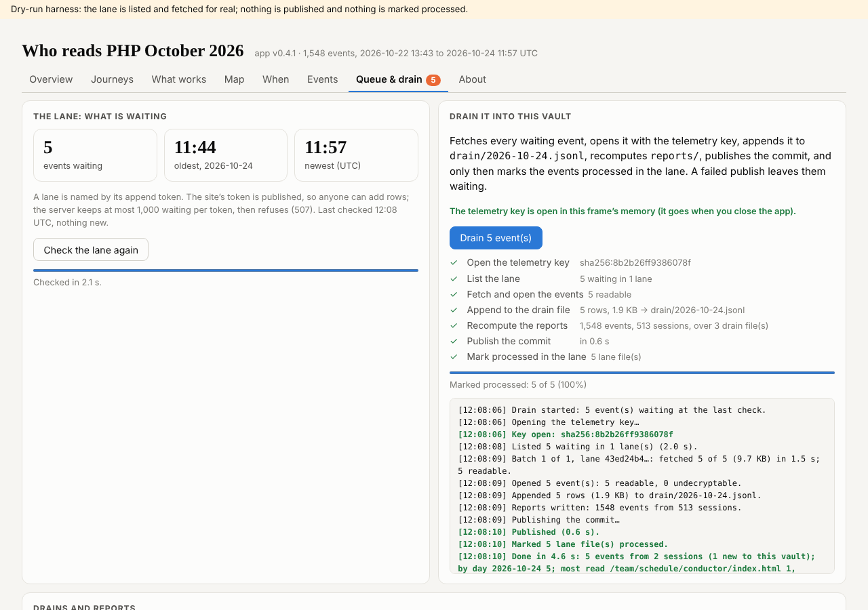Click the 'Checked in 2.1 s.' status text
This screenshot has height=610, width=868.
click(x=67, y=282)
